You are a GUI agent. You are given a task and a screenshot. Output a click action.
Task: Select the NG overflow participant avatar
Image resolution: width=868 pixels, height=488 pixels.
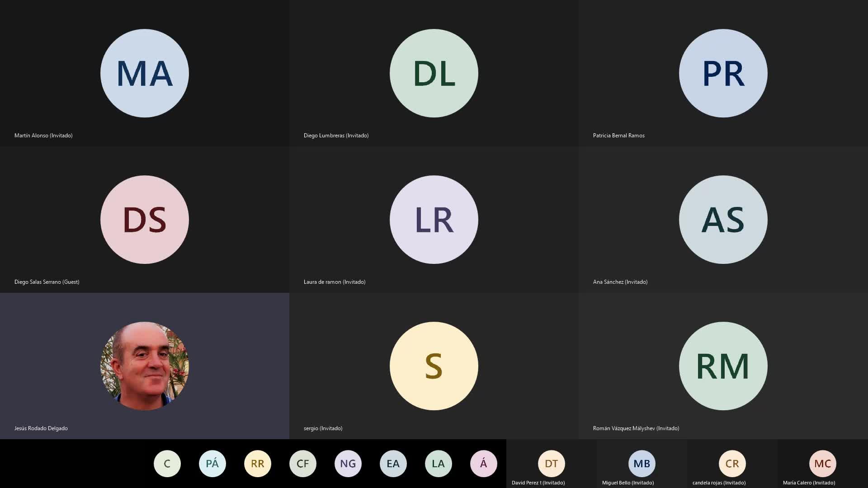(348, 464)
